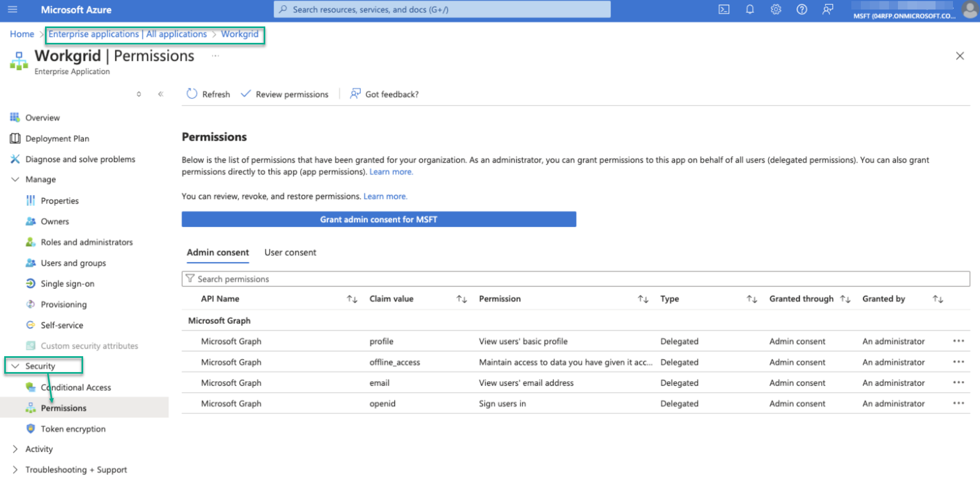Open the ellipsis next to Workgrid title
980x479 pixels.
[x=215, y=56]
